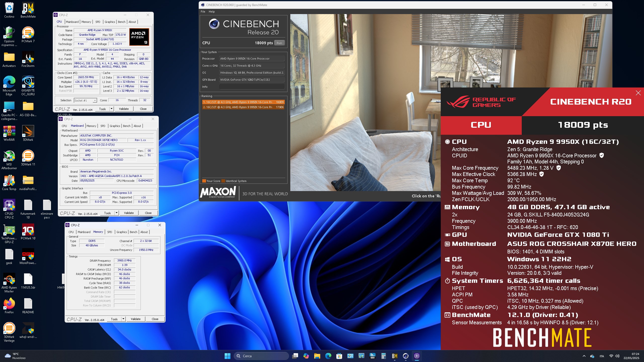Screen dimensions: 644x362
Task: Open the README text file icon
Action: (x=28, y=306)
